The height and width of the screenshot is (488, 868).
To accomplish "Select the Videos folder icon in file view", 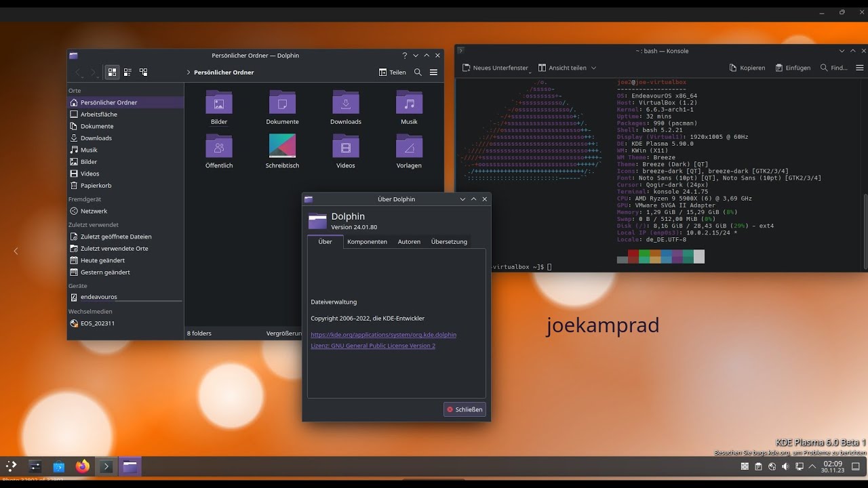I will coord(346,146).
